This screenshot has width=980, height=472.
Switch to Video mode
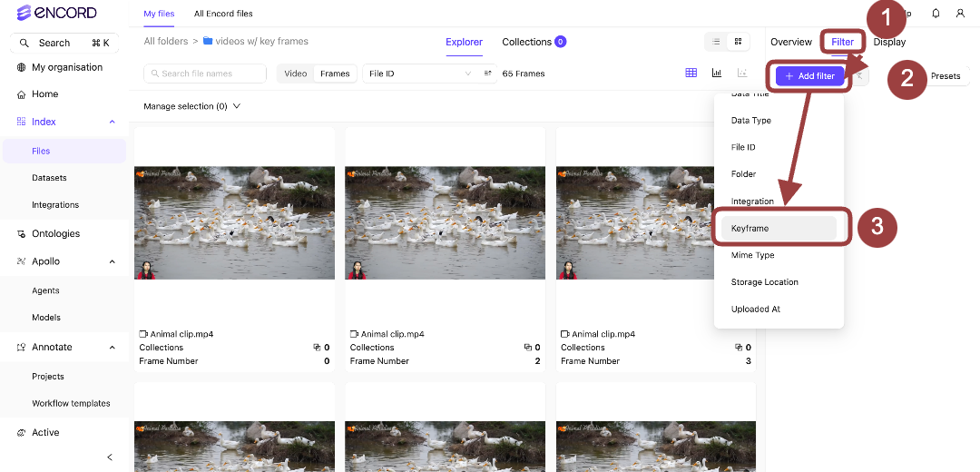coord(296,74)
